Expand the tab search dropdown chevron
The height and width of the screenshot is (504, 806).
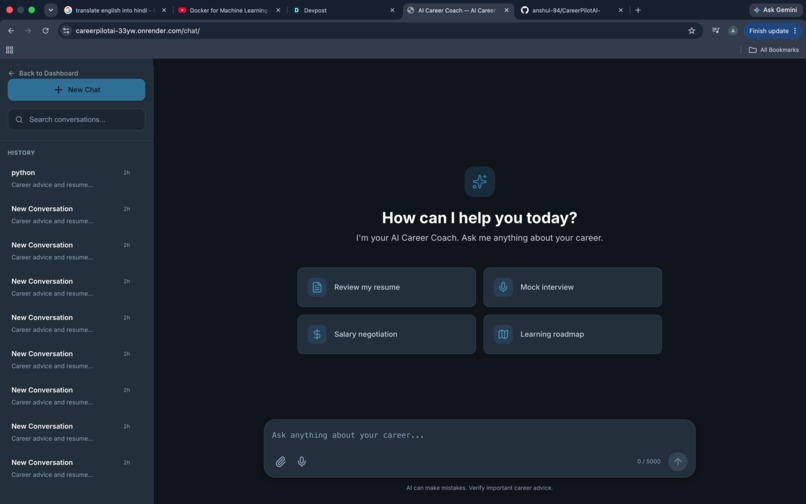tap(50, 10)
